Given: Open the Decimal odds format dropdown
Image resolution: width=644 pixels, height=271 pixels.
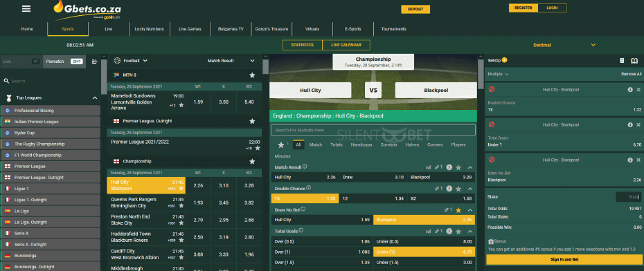Looking at the screenshot, I should tap(564, 45).
